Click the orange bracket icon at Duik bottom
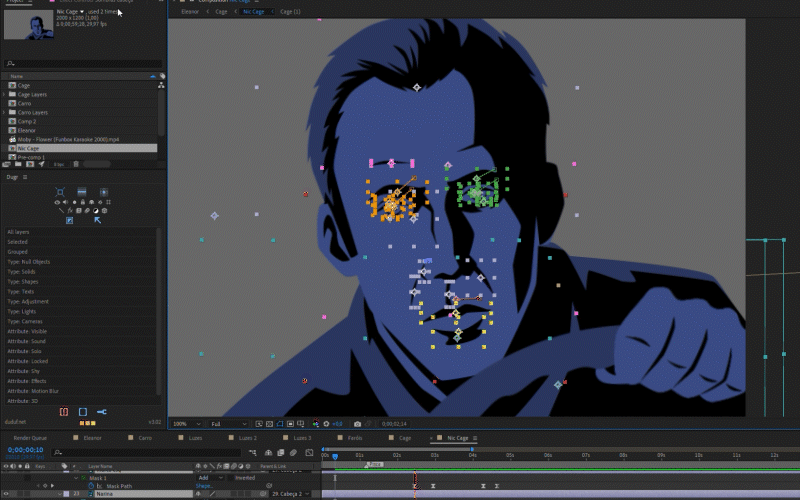 coord(64,412)
